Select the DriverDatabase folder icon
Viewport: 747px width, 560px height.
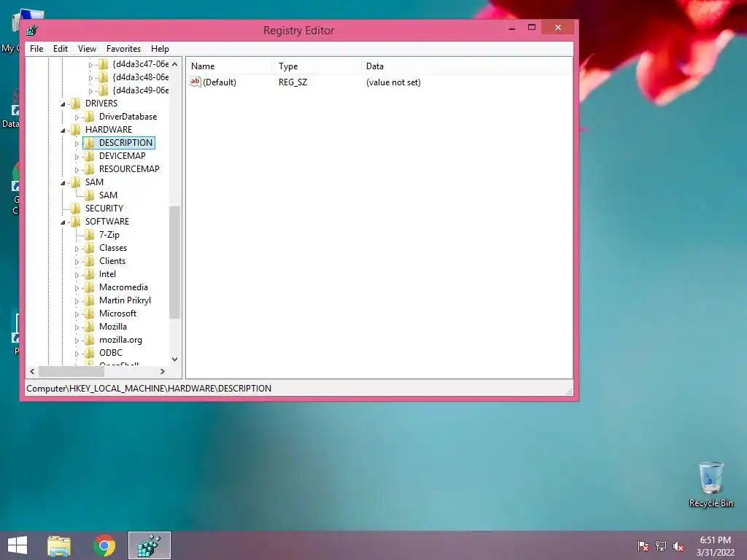tap(89, 117)
